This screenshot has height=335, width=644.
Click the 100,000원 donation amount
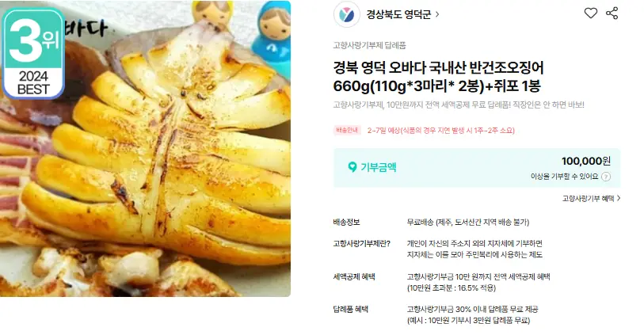[586, 161]
